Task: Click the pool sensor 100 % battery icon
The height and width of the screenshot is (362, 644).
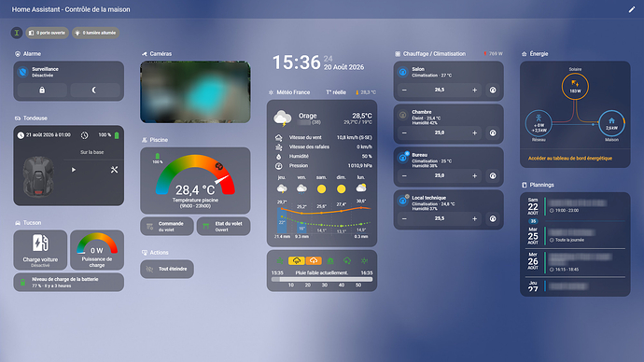Action: 158,156
